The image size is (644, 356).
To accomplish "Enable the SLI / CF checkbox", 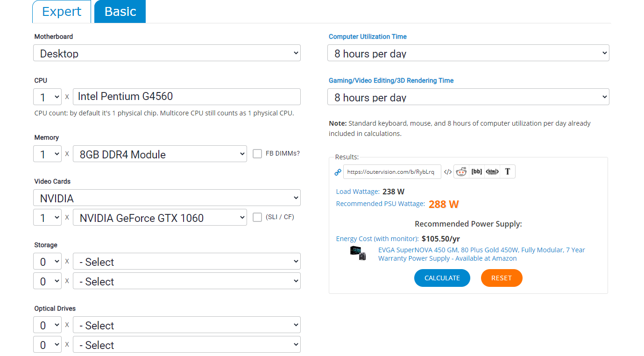I will click(x=257, y=217).
